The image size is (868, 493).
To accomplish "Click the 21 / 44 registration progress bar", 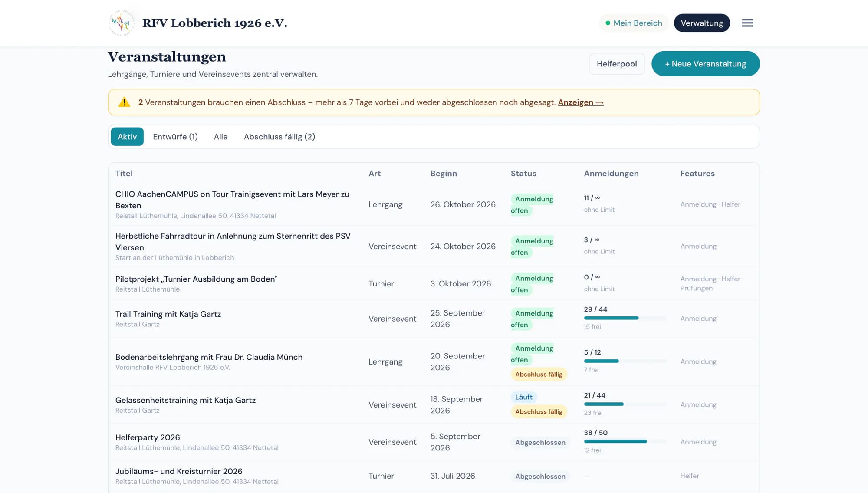I will (x=625, y=404).
